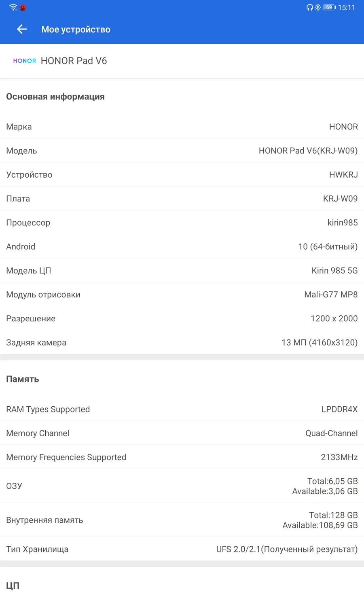Select the 'Модель' row
This screenshot has width=364, height=607.
182,151
